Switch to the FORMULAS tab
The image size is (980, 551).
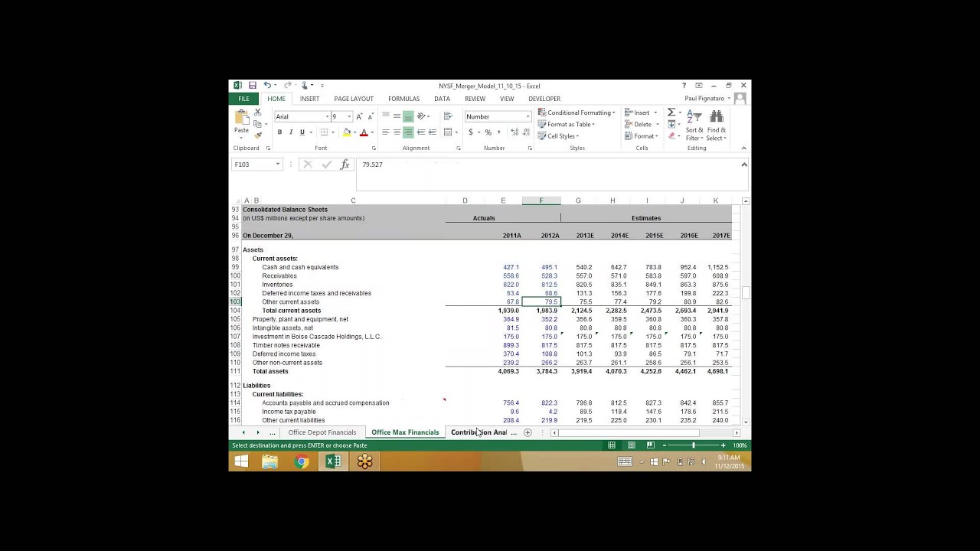403,99
